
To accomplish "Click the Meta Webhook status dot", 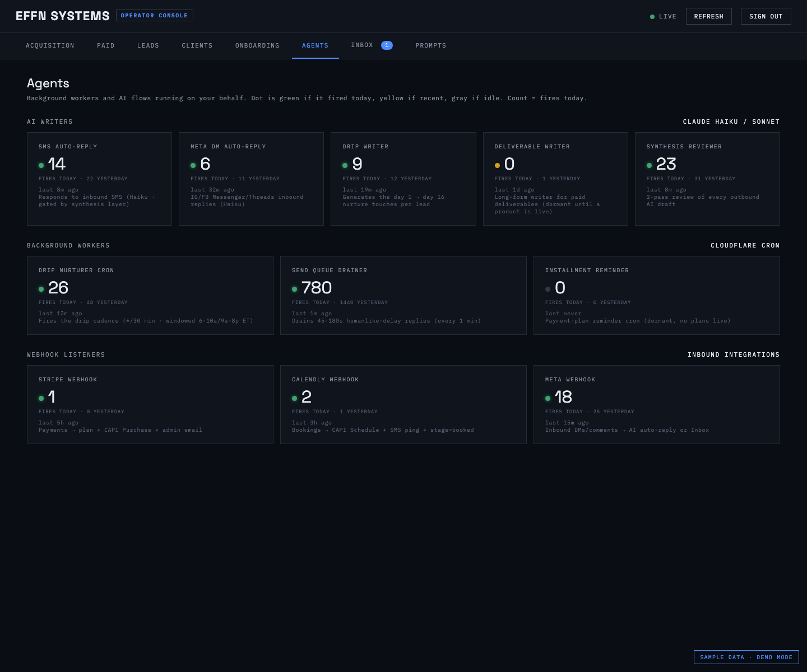I will 548,398.
